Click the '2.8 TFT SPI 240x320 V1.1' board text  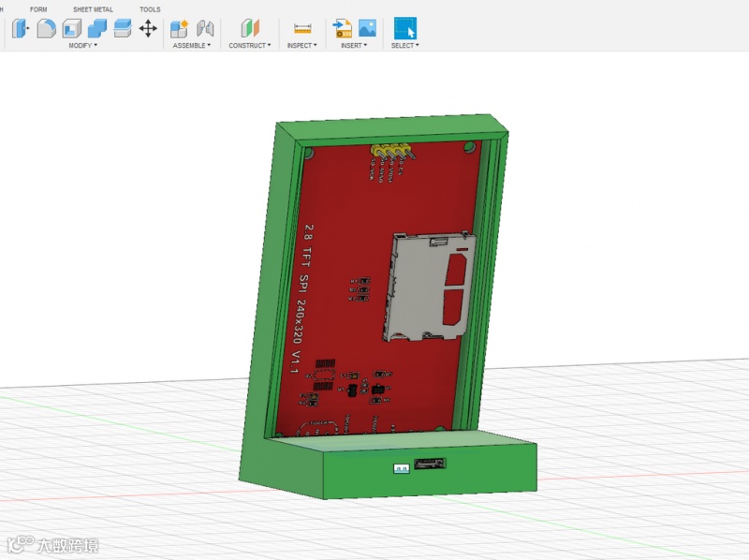click(301, 299)
